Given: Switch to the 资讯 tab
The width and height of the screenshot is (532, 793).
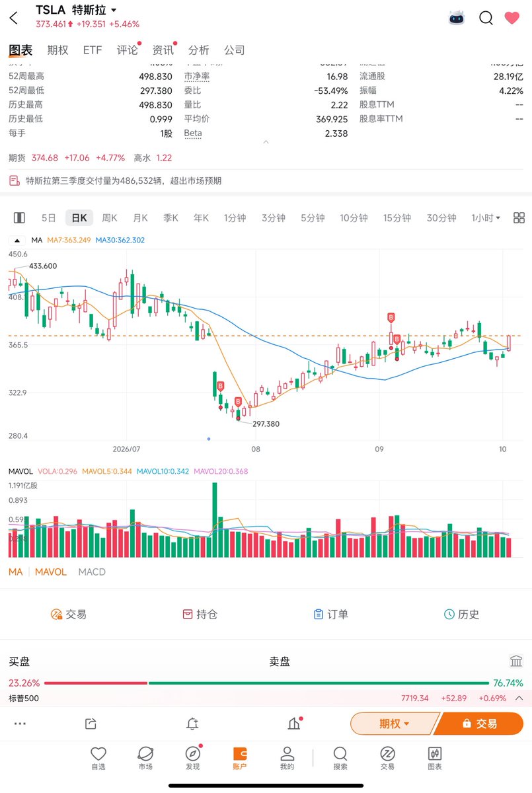Looking at the screenshot, I should click(x=163, y=50).
